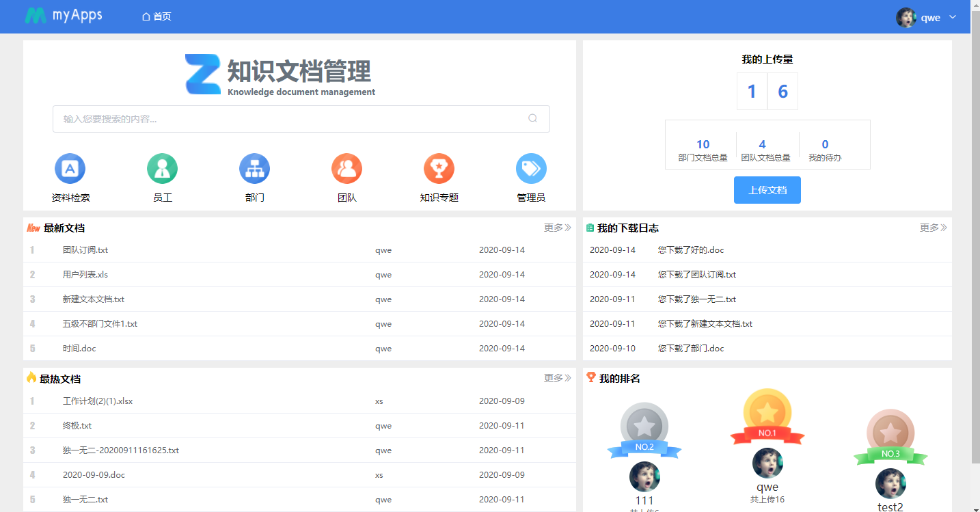This screenshot has width=980, height=512.
Task: Open the document 工作计划(2)(1).xlsx
Action: (x=97, y=401)
